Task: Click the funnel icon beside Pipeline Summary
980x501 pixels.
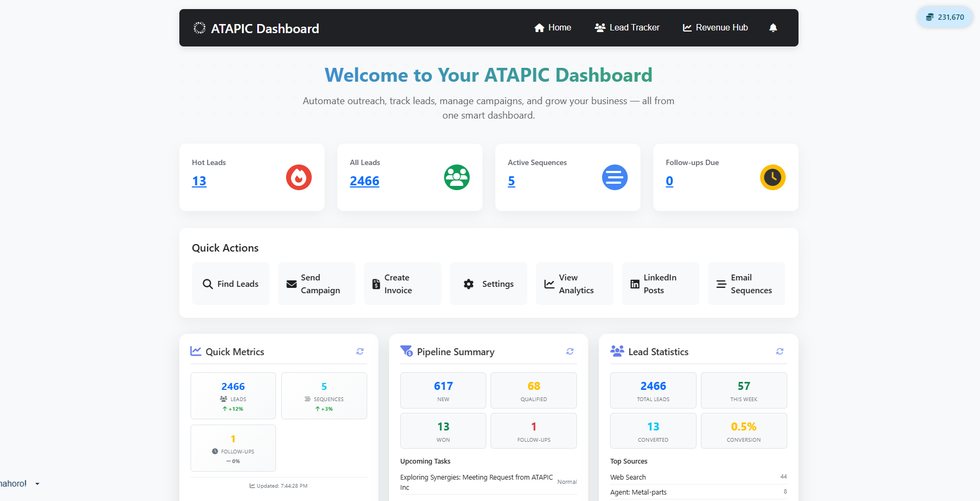Action: (405, 351)
